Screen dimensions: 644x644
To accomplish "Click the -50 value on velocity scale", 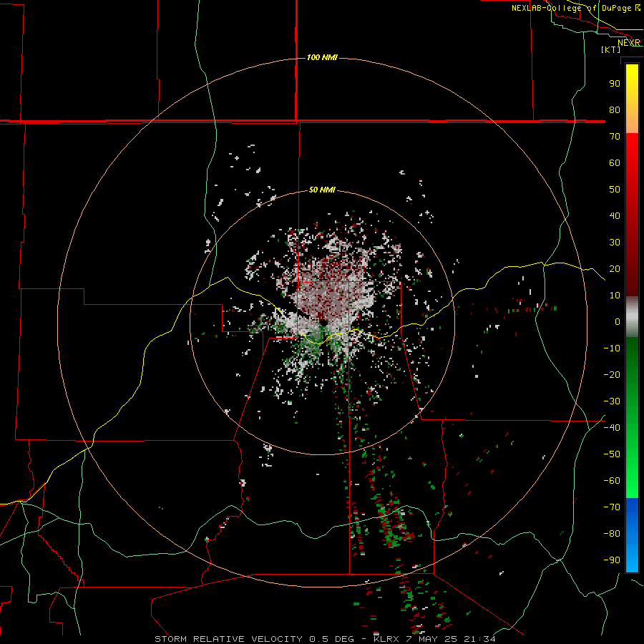I will 612,454.
